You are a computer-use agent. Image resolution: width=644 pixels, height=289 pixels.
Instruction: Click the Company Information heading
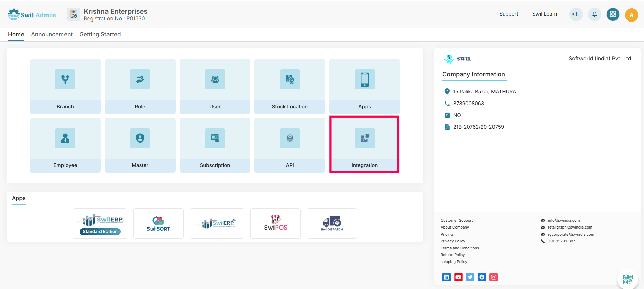(474, 74)
